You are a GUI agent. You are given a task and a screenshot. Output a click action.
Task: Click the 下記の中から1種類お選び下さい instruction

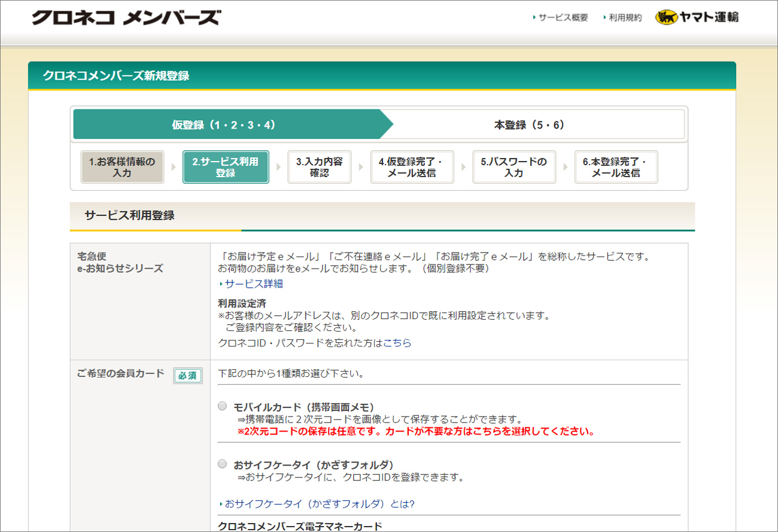point(291,374)
